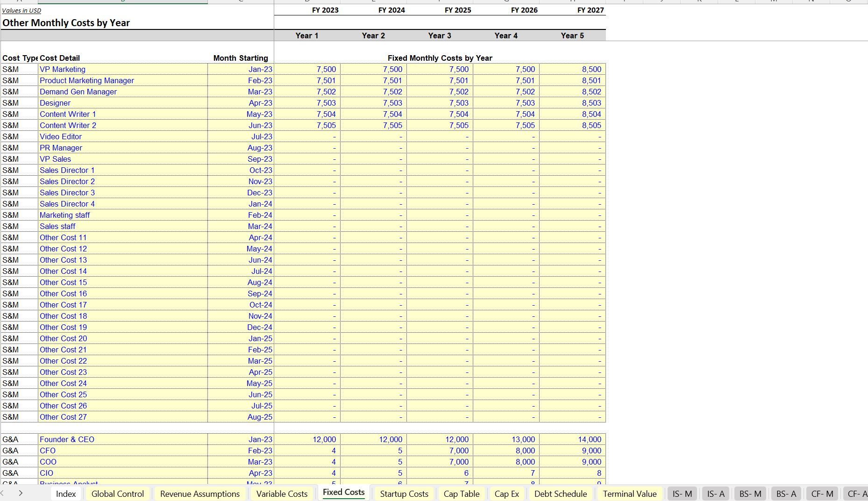
Task: Go to the Cap Table sheet
Action: coord(461,494)
